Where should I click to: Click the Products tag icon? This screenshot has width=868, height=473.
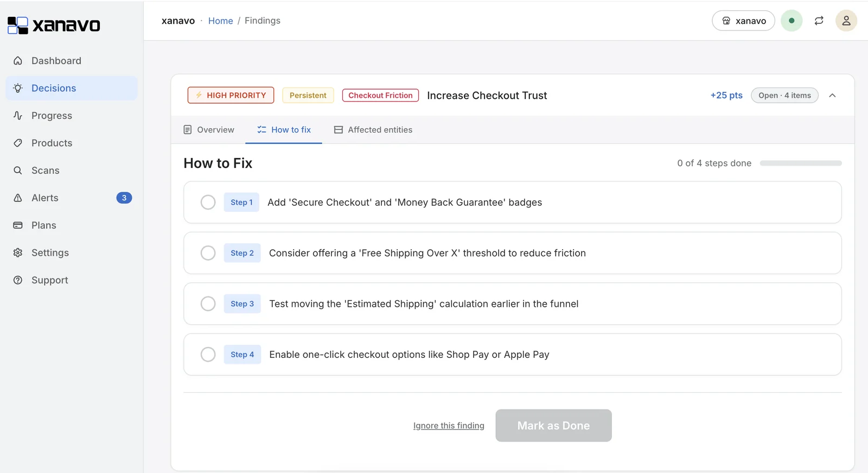(18, 143)
